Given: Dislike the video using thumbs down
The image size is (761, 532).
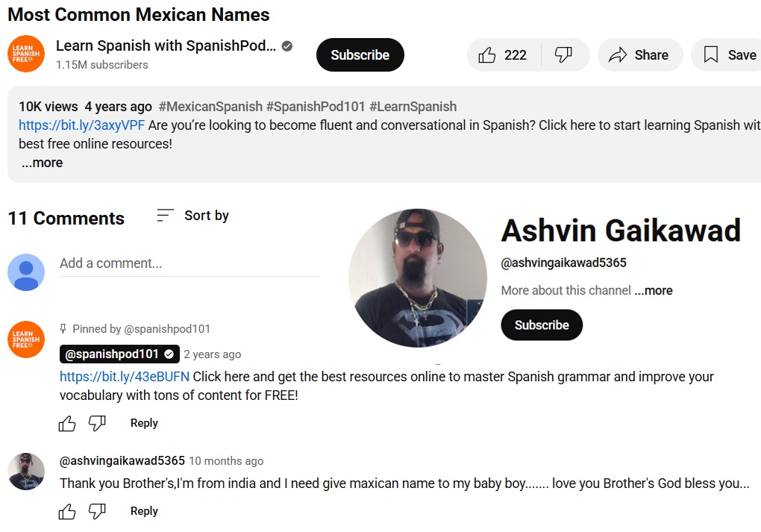Looking at the screenshot, I should point(564,55).
